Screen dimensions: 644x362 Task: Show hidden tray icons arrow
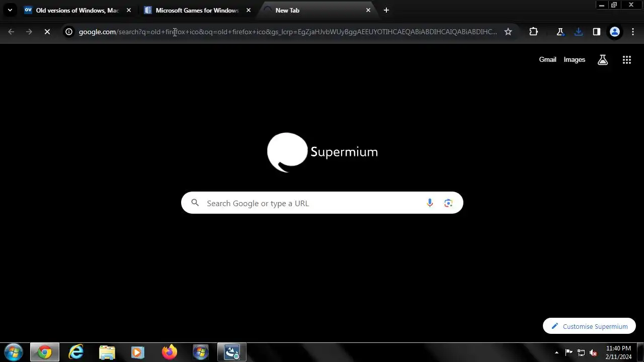(x=556, y=352)
